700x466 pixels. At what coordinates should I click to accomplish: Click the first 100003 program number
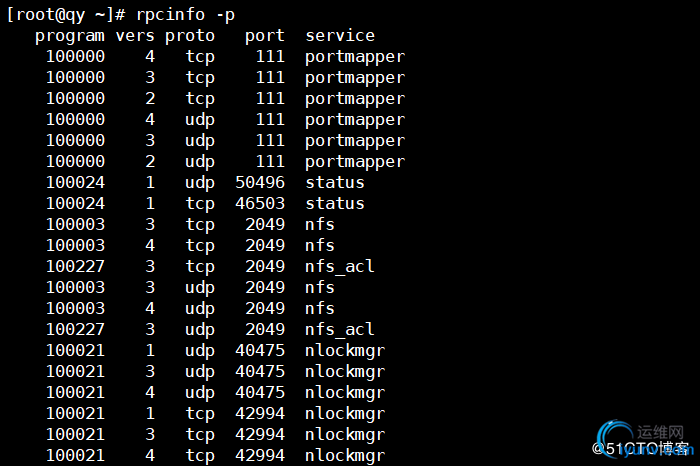(75, 224)
